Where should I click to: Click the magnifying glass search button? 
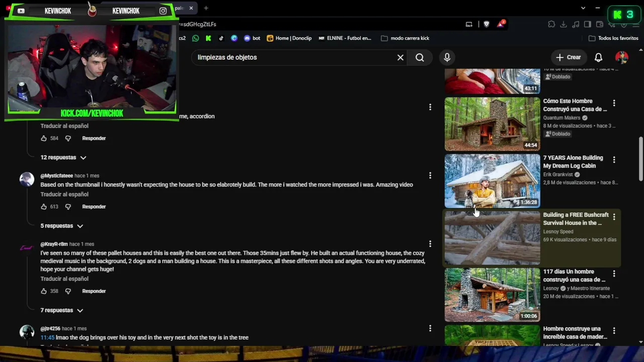pos(420,57)
